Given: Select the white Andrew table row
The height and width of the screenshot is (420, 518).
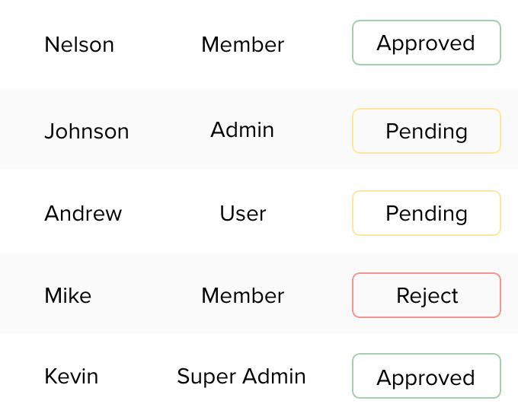Looking at the screenshot, I should coord(259,211).
